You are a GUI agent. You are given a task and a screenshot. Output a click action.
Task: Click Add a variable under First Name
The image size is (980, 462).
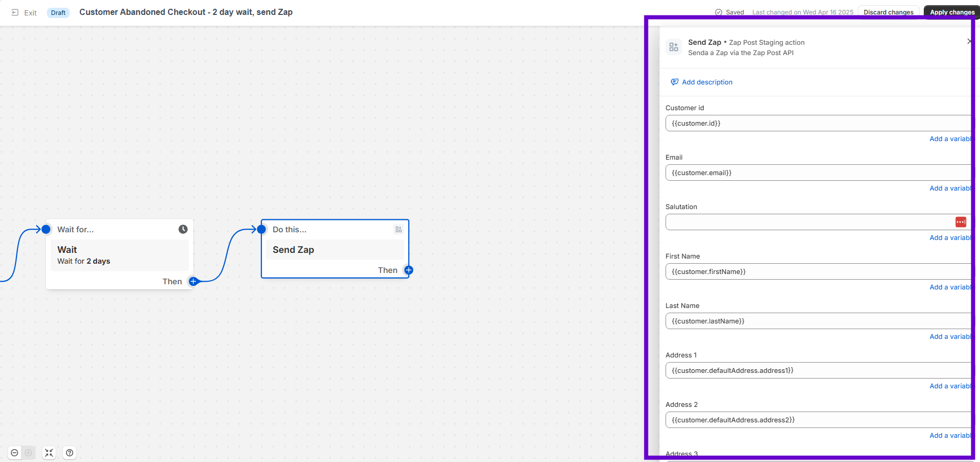coord(950,287)
